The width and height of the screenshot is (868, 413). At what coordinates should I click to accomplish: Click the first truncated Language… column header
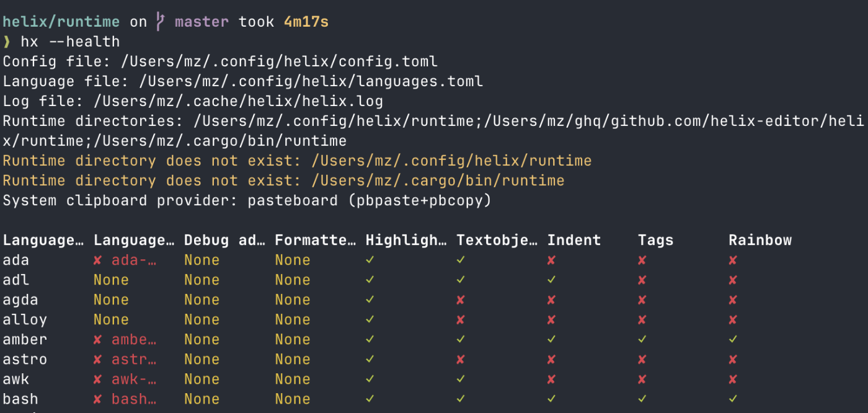click(43, 241)
